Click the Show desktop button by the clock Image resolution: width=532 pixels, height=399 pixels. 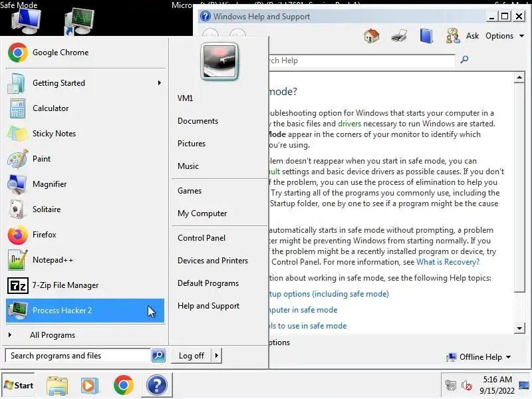tap(524, 385)
